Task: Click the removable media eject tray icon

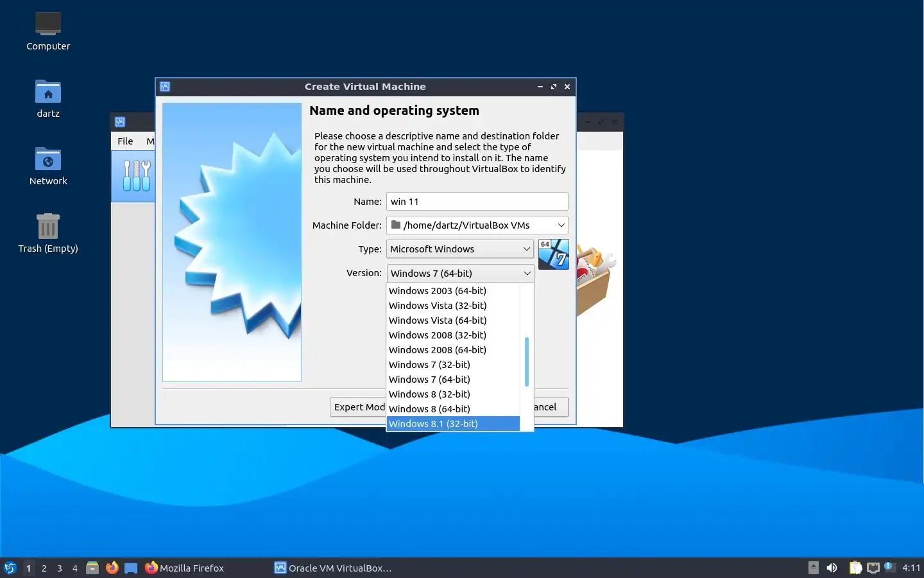Action: point(814,568)
